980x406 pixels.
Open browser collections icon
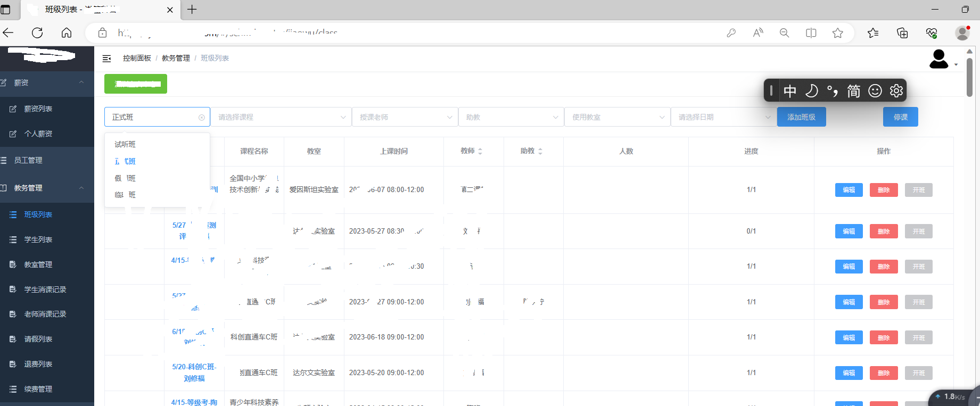click(902, 33)
